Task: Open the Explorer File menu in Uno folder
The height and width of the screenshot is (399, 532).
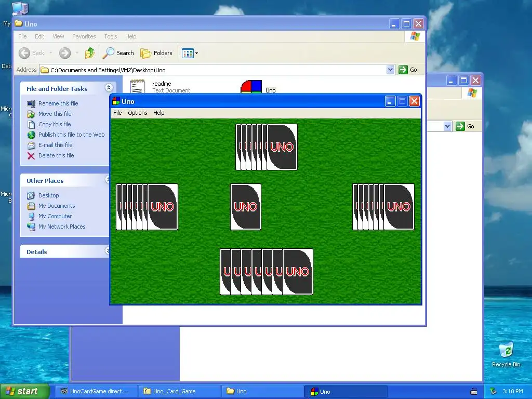Action: click(22, 36)
